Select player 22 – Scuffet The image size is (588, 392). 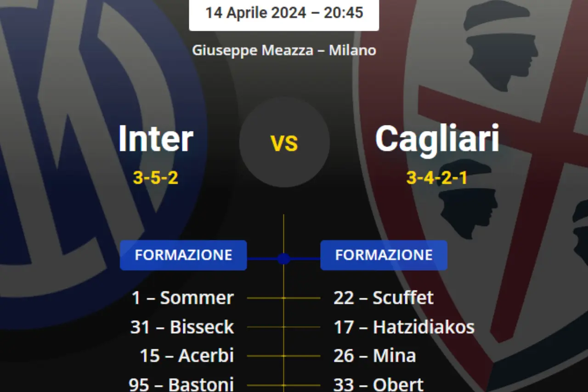pos(384,298)
